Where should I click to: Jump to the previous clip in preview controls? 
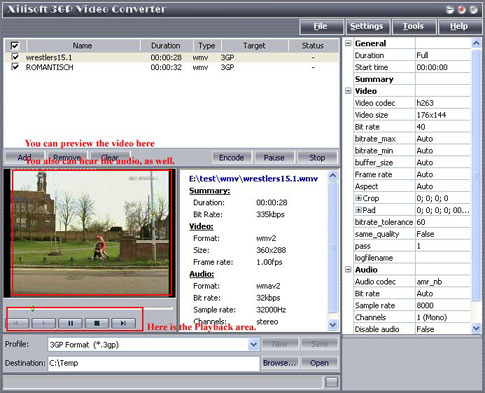pos(17,323)
